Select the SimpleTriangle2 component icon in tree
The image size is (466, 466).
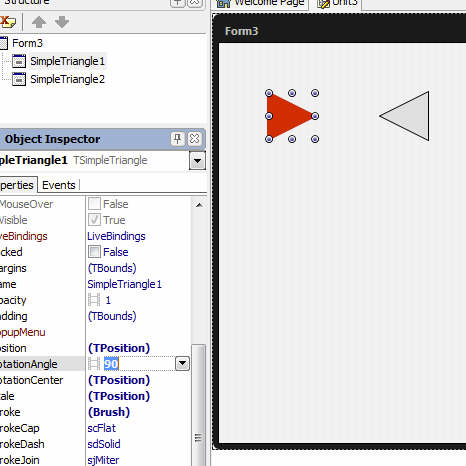tap(19, 79)
